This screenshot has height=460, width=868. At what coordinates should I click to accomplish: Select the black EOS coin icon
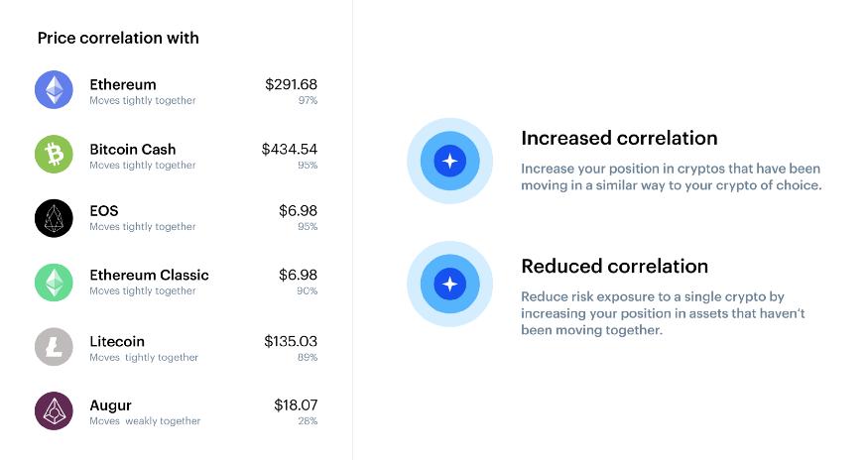55,218
